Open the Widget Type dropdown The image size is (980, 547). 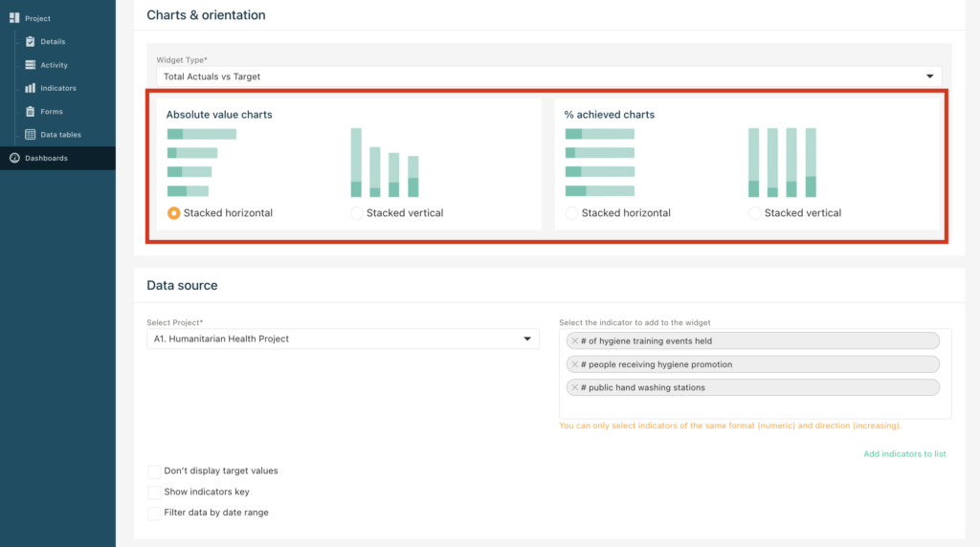click(x=548, y=77)
